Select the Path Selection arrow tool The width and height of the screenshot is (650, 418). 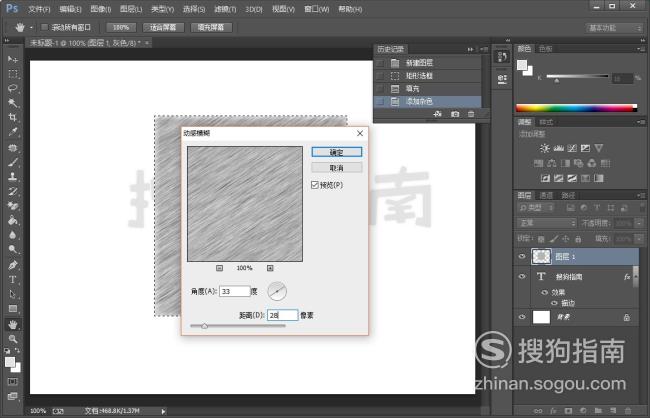point(12,294)
